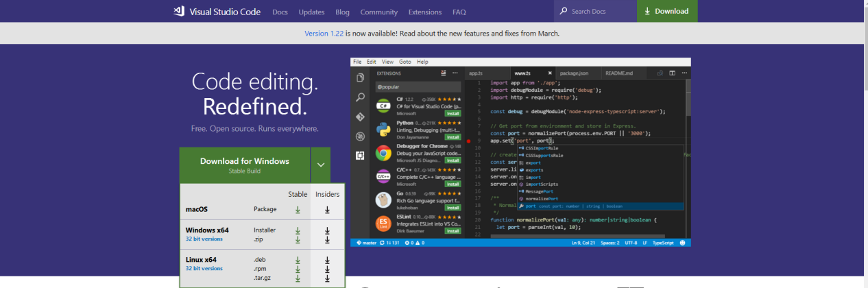Open 32 bit versions under Windows x64

click(204, 239)
